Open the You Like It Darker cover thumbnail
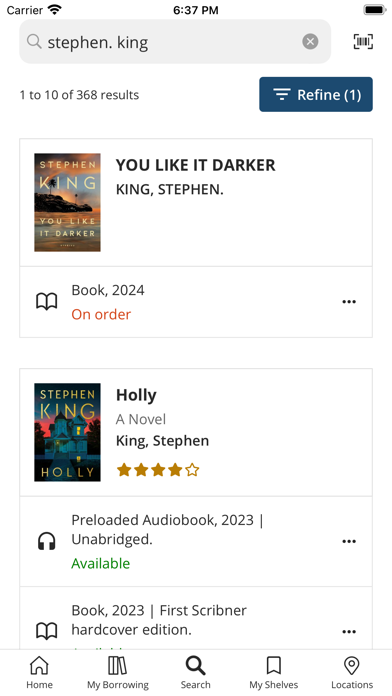 click(x=67, y=202)
